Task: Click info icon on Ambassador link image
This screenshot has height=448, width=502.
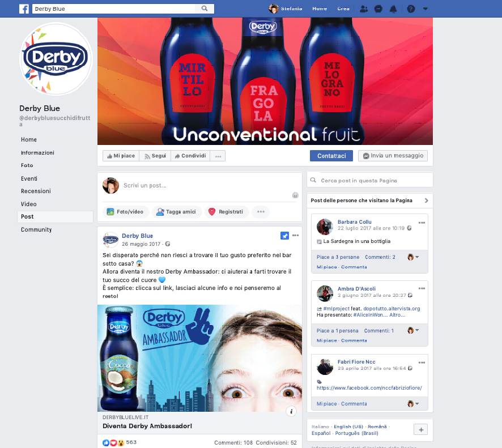Action: click(291, 412)
